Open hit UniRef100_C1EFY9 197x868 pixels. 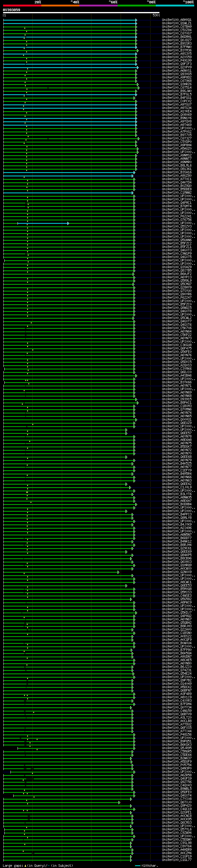pos(177,470)
